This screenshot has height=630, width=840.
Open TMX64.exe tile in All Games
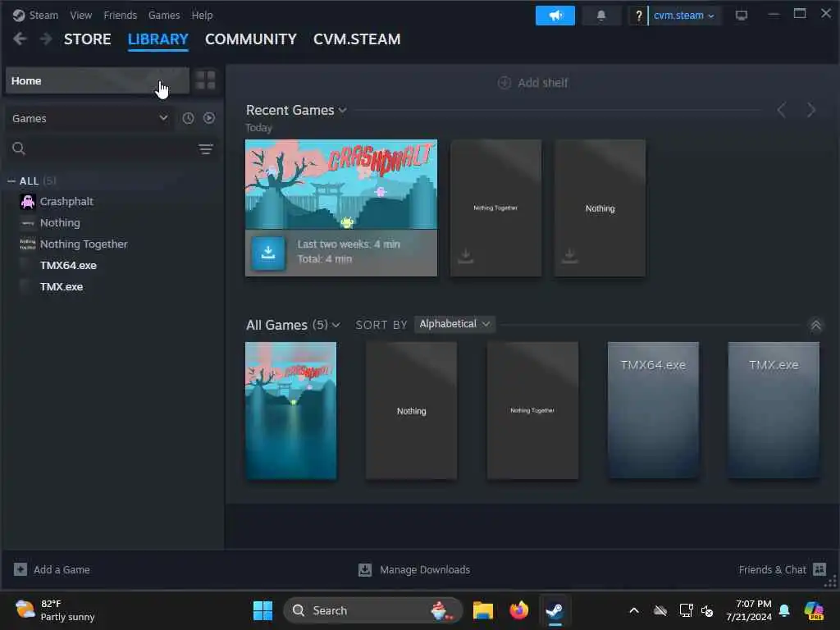tap(653, 410)
